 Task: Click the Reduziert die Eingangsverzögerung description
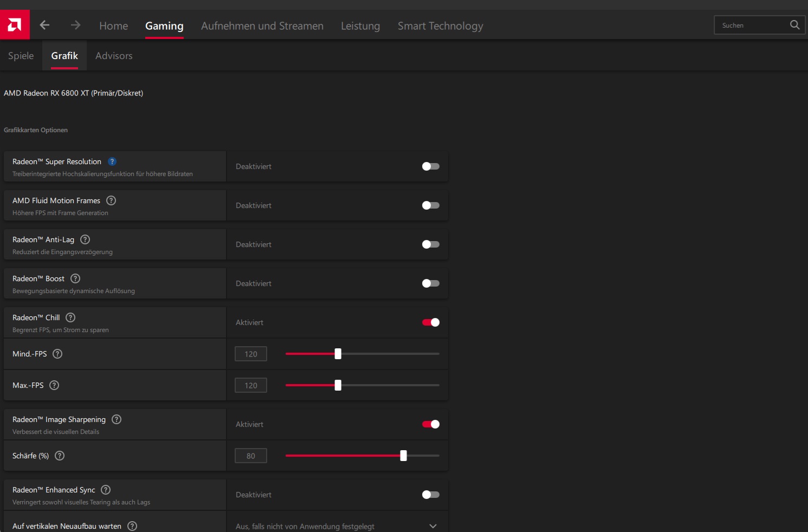[x=63, y=252]
